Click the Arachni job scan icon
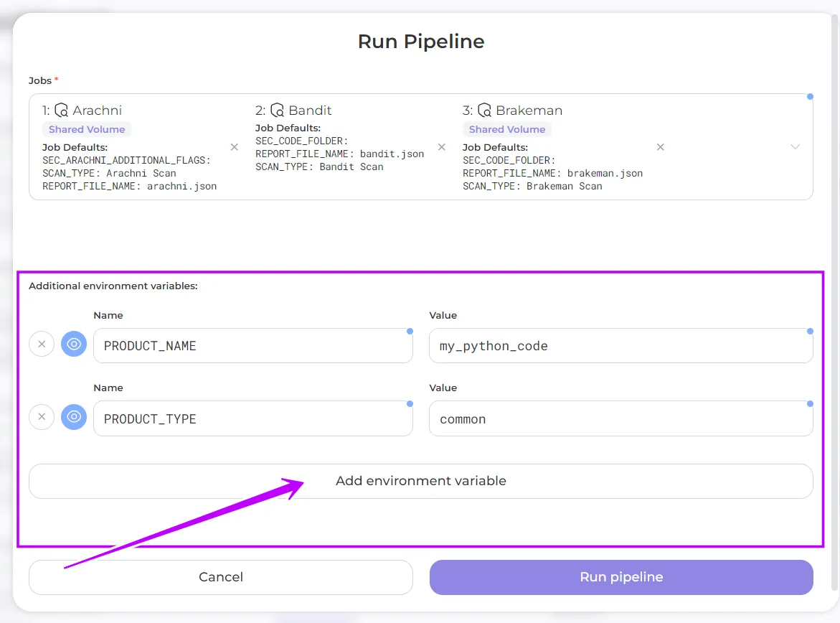840x623 pixels. click(x=62, y=111)
